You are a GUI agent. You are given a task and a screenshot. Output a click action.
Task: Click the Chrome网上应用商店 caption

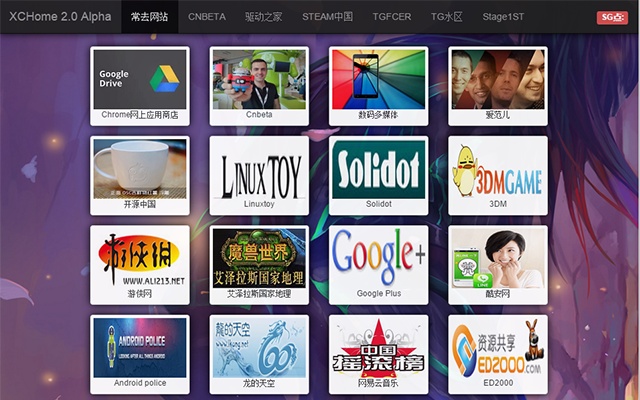pos(140,115)
